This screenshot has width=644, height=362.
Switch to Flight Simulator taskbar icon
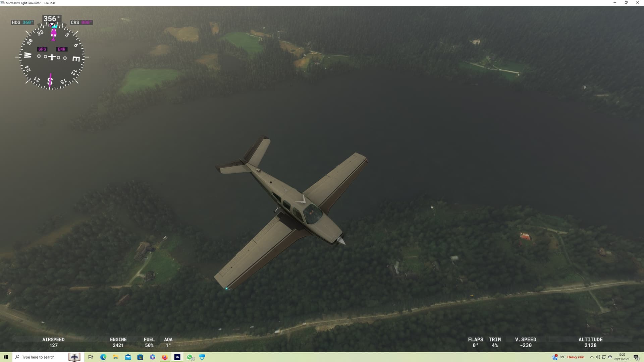pos(177,357)
